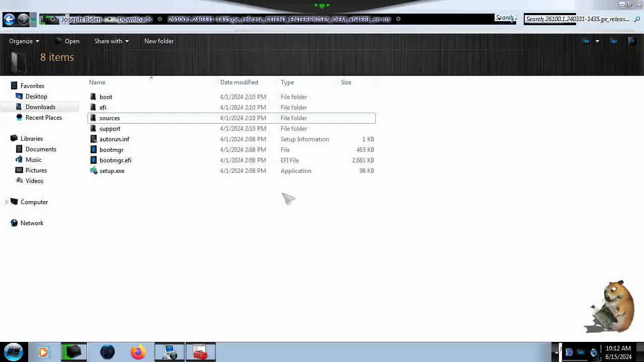Open the Pictures library

tap(36, 170)
